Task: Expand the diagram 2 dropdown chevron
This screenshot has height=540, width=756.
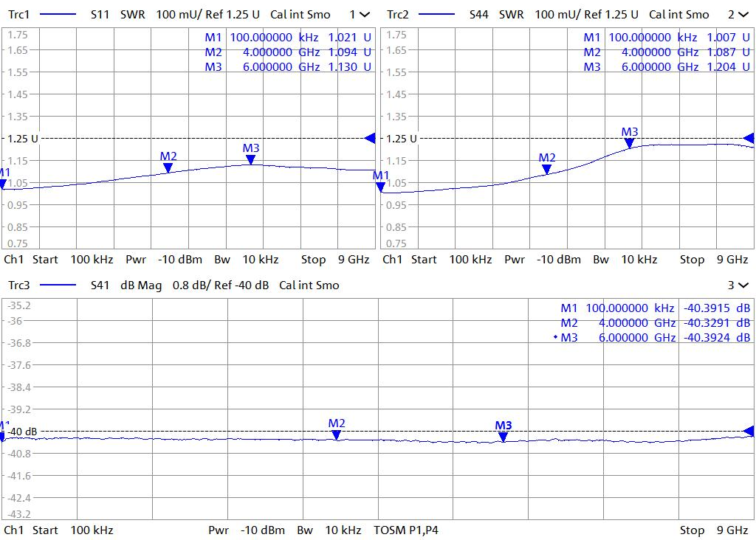Action: [x=743, y=15]
